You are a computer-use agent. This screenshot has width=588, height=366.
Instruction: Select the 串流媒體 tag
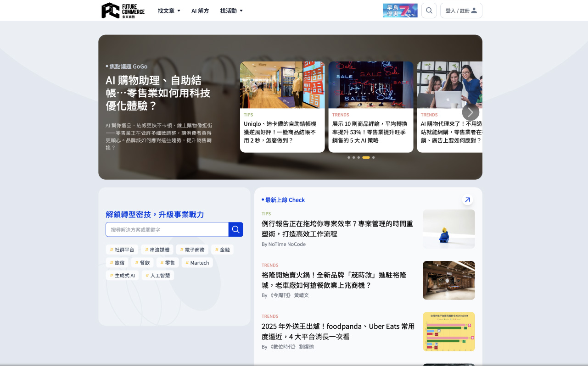(x=157, y=250)
